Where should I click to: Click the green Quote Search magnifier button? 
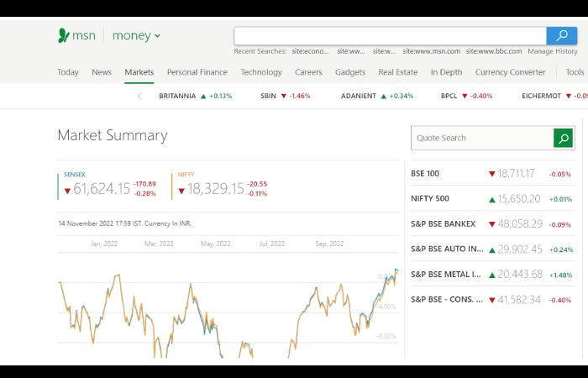coord(563,138)
